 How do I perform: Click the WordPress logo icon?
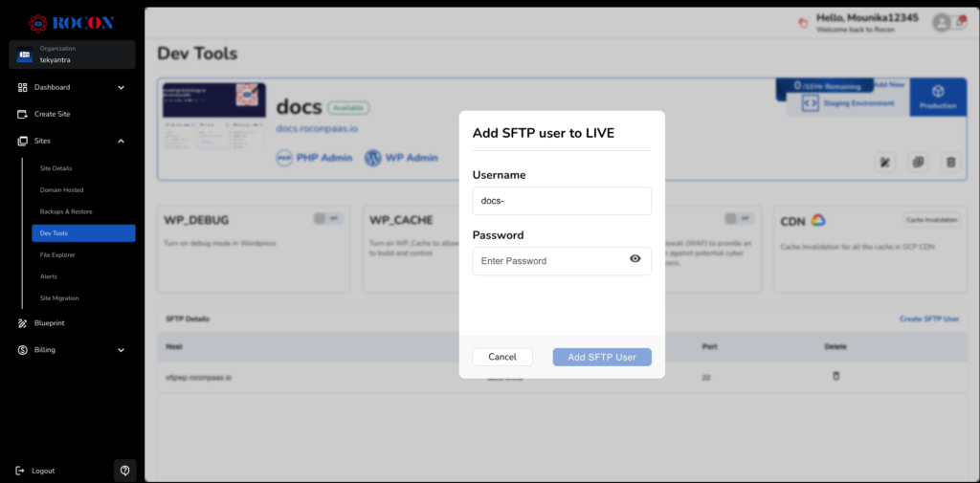373,158
